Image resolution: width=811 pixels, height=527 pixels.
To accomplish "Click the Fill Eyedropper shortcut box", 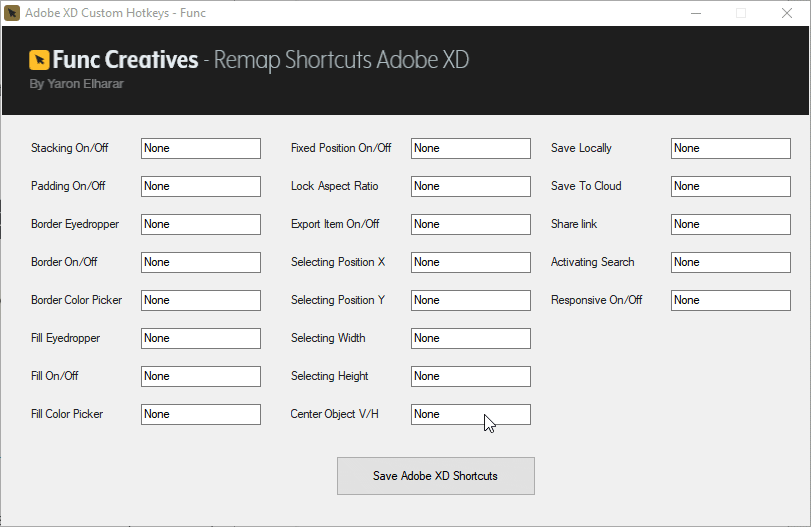I will tap(201, 338).
